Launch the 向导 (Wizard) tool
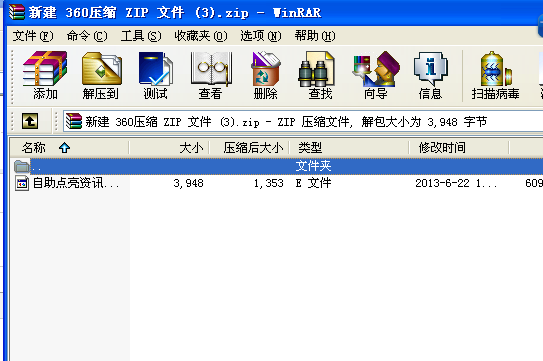The width and height of the screenshot is (543, 361). [x=376, y=75]
